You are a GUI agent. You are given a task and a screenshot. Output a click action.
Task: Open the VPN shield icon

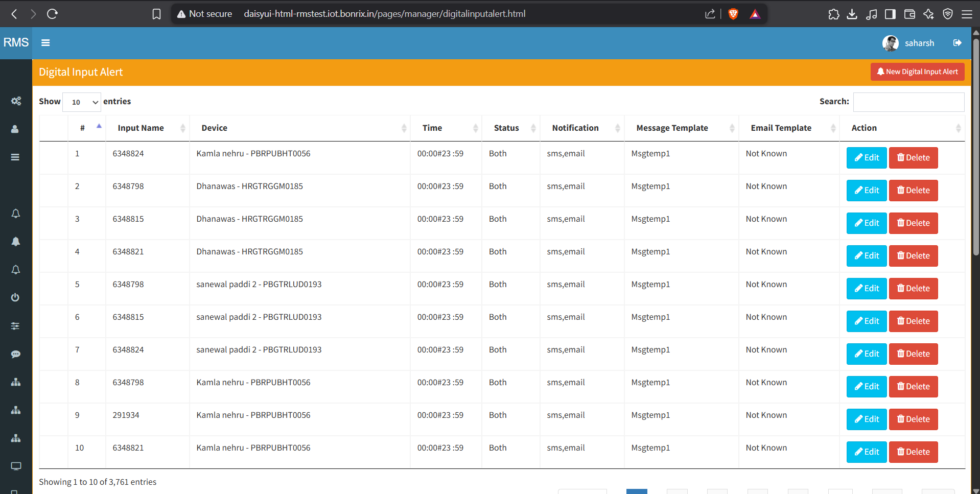tap(948, 14)
